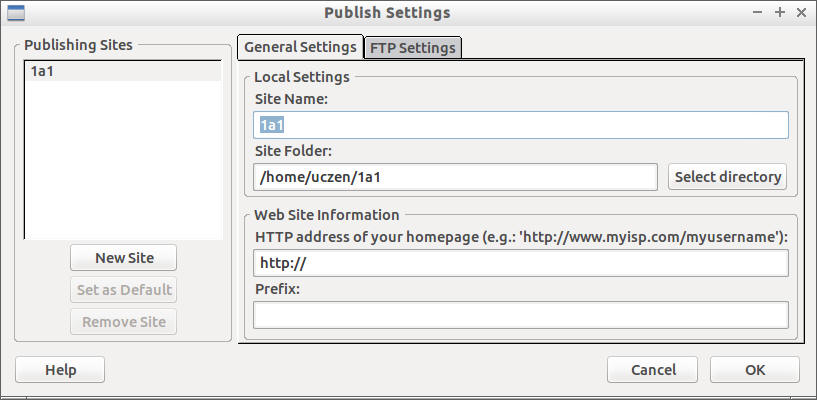Click into the Site Folder path field
Screen dimensions: 817x400
(455, 177)
